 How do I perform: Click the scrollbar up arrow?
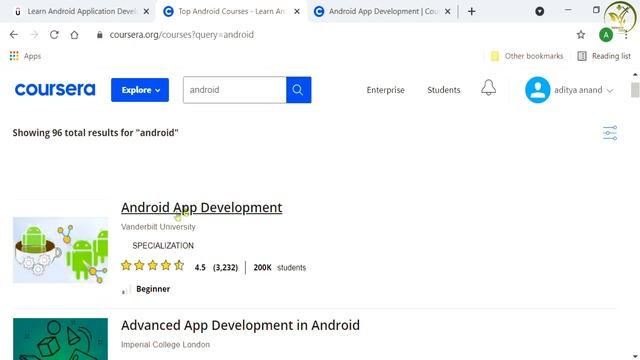(635, 75)
